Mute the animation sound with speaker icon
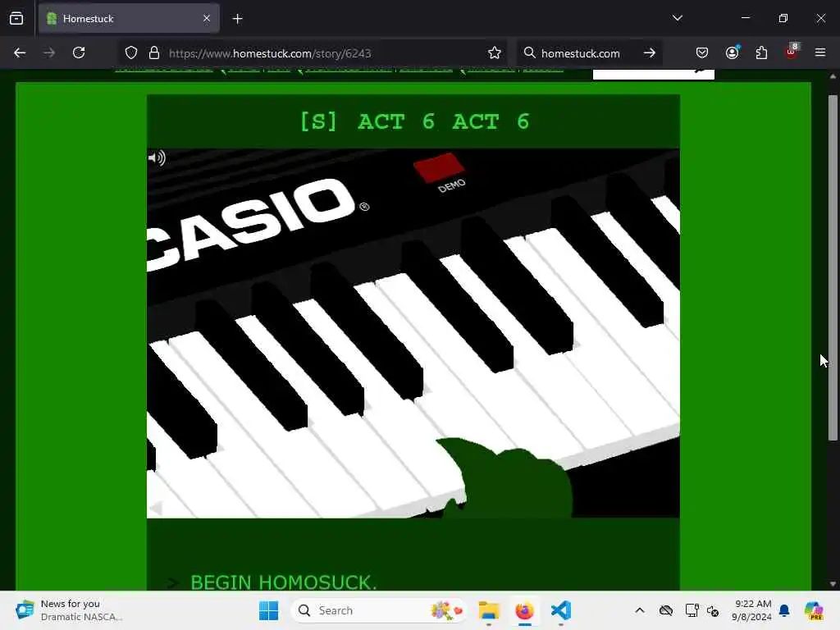The height and width of the screenshot is (630, 840). pos(157,157)
